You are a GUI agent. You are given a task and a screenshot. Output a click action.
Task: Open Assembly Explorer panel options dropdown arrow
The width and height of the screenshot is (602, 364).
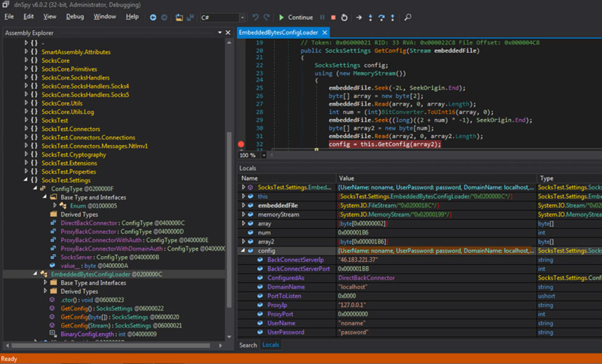click(220, 33)
